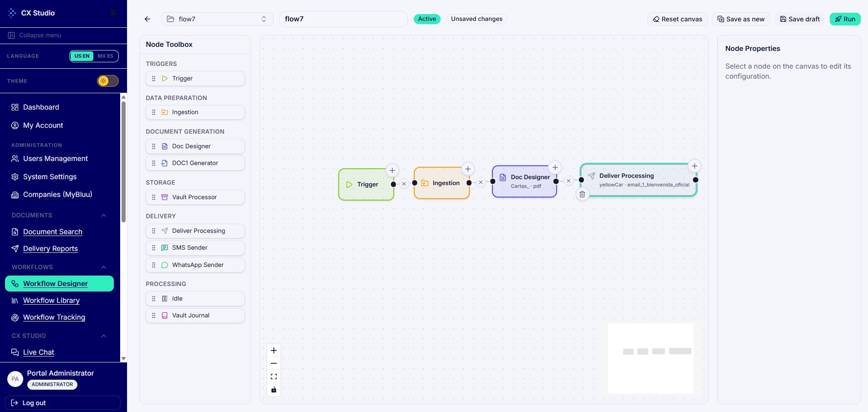The image size is (868, 412).
Task: Select the Doc Designer node on canvas
Action: coord(524,181)
